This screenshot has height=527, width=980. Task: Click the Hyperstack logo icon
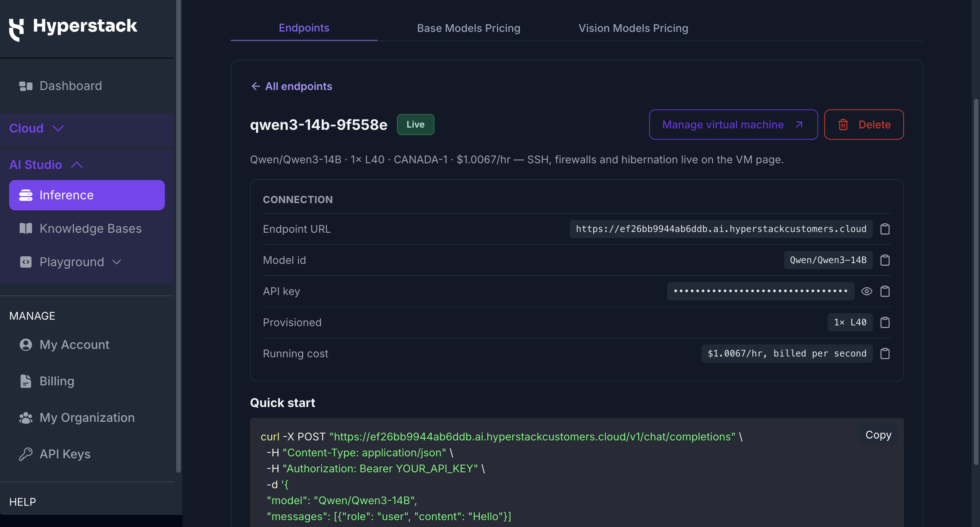[16, 30]
